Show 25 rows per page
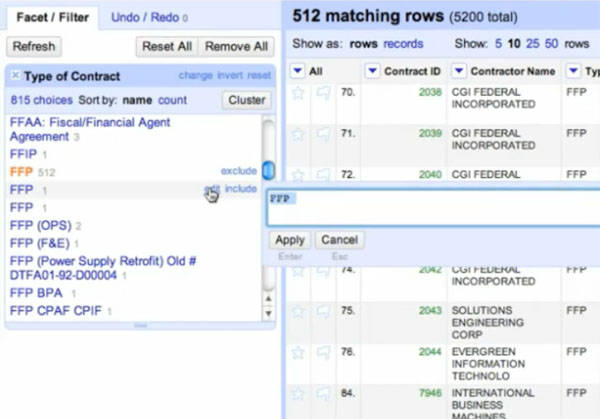 [x=532, y=44]
